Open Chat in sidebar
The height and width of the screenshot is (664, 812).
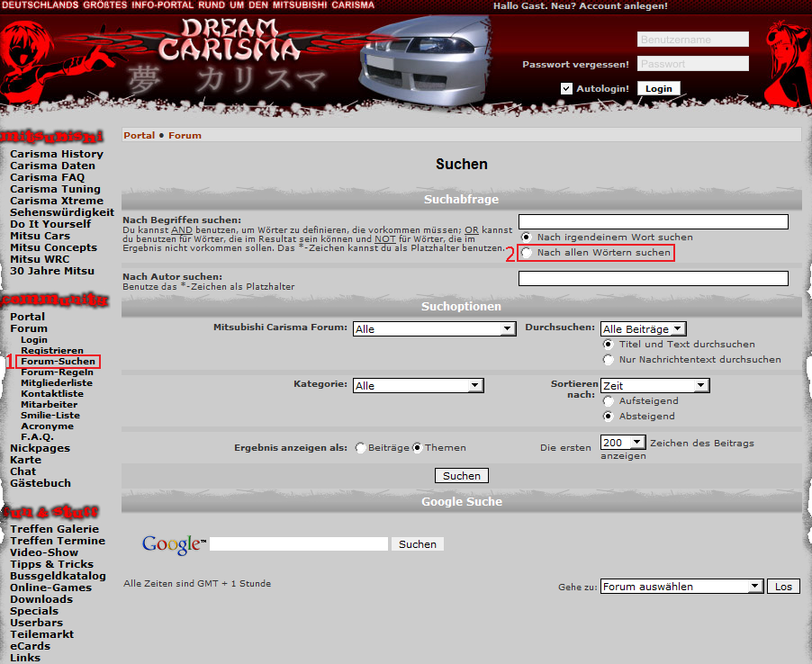23,471
